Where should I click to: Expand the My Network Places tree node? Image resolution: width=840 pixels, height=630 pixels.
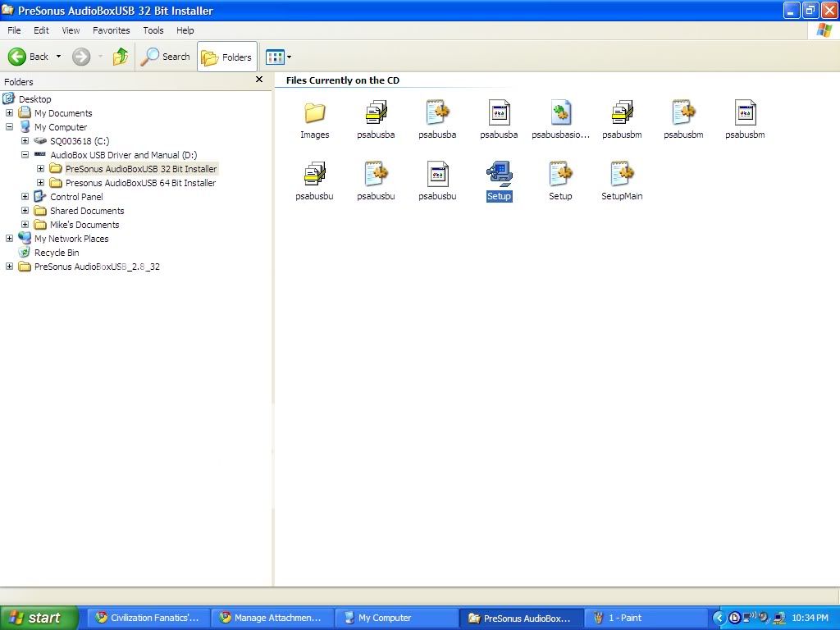click(9, 239)
